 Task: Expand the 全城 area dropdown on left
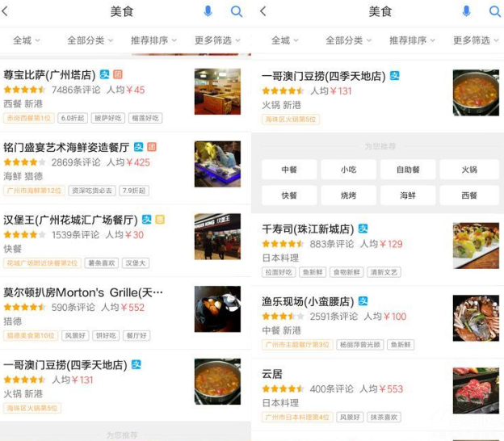(x=27, y=40)
